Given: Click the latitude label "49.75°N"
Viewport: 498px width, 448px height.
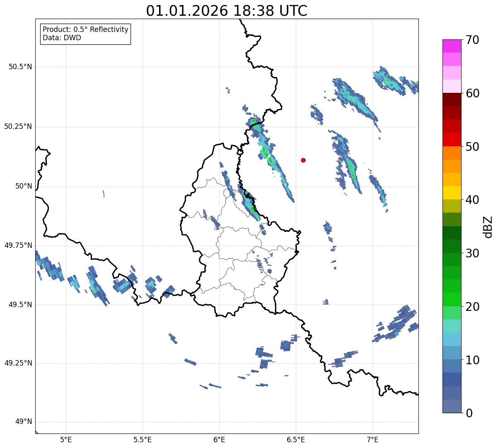Looking at the screenshot, I should [18, 245].
